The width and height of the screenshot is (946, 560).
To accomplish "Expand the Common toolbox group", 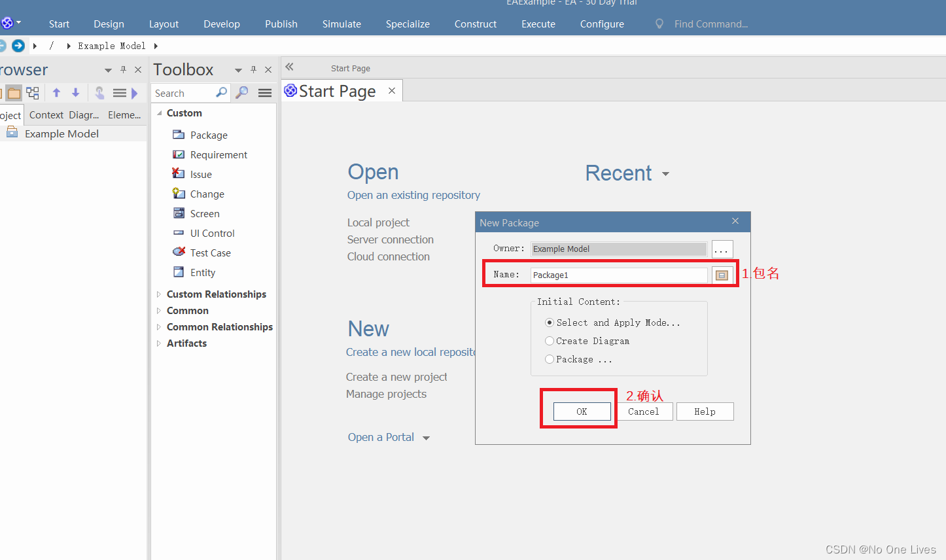I will click(x=158, y=311).
